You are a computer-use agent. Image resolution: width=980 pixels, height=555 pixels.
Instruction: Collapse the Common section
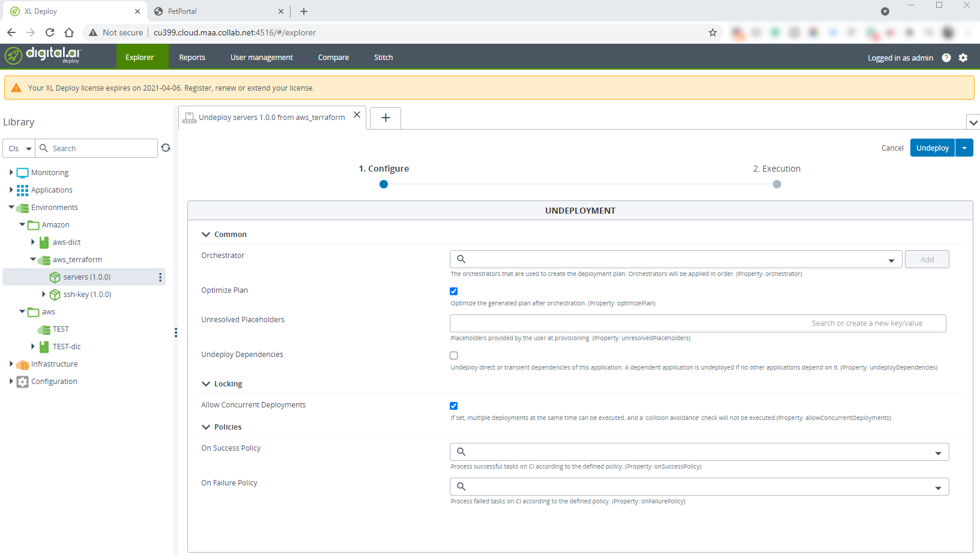(206, 235)
